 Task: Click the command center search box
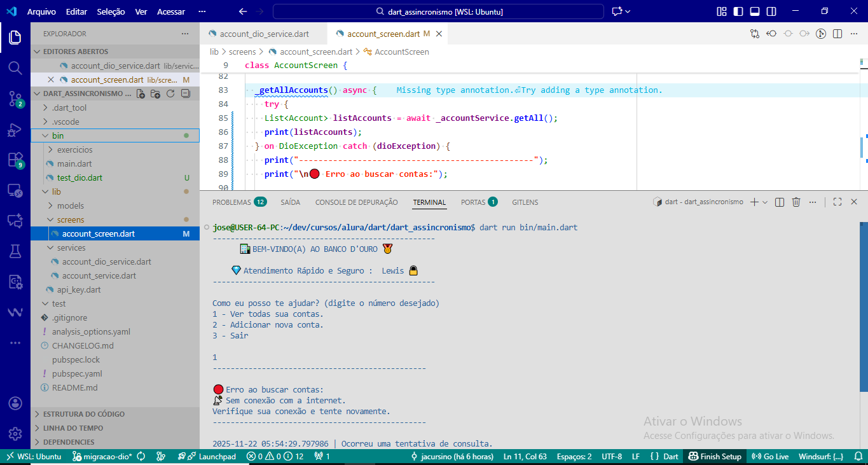tap(438, 11)
